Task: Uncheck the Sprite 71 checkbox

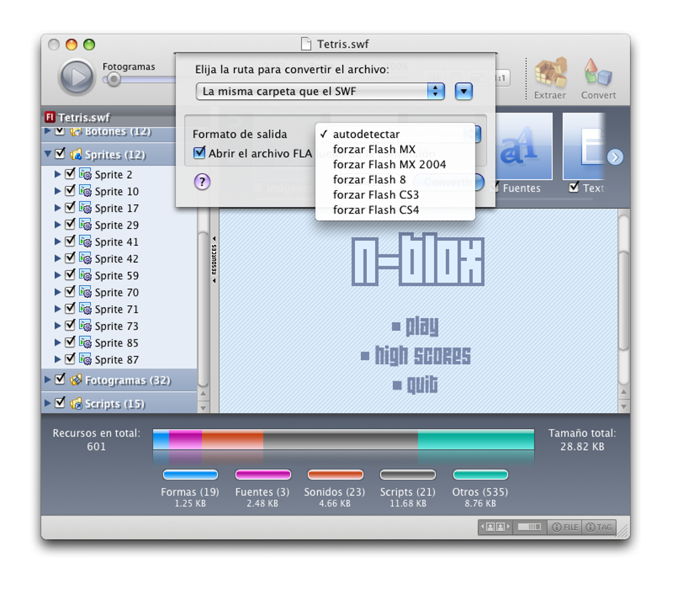Action: click(x=70, y=309)
